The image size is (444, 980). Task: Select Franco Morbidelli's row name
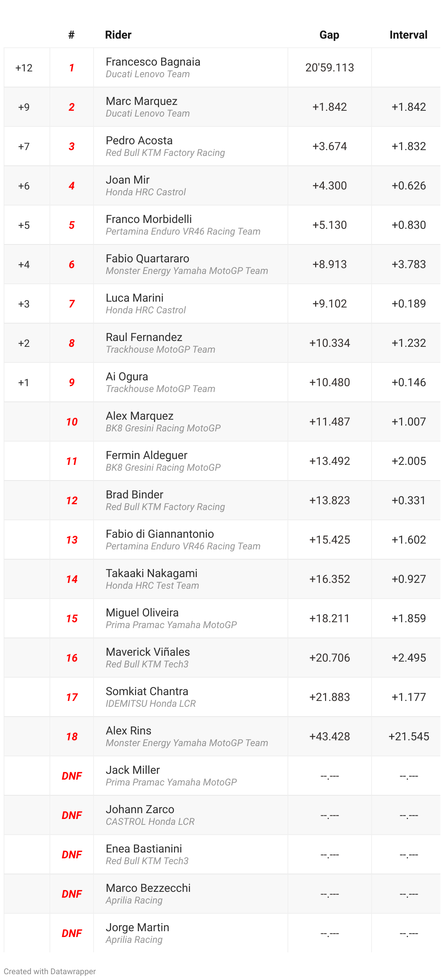pyautogui.click(x=148, y=219)
